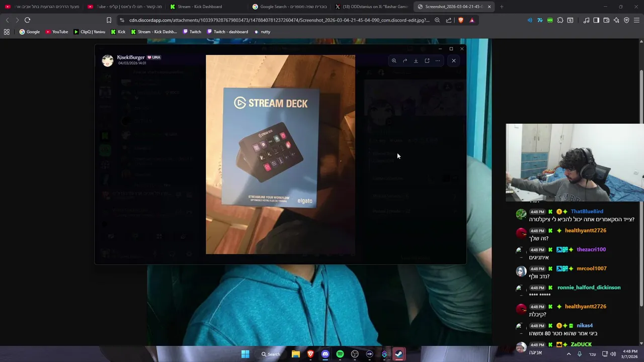644x362 pixels.
Task: Open the site info icon beside the URL
Action: [x=122, y=20]
